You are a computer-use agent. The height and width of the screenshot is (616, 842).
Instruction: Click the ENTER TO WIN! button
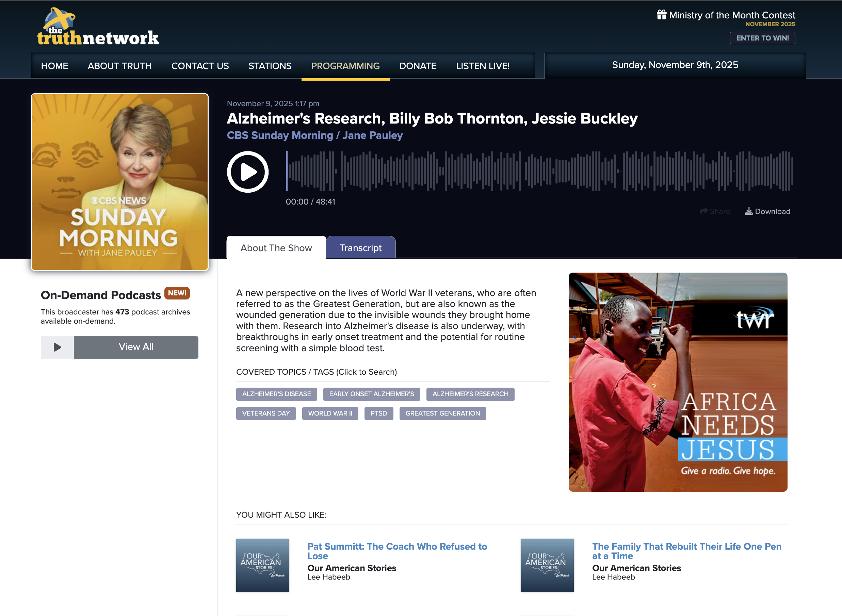(762, 38)
